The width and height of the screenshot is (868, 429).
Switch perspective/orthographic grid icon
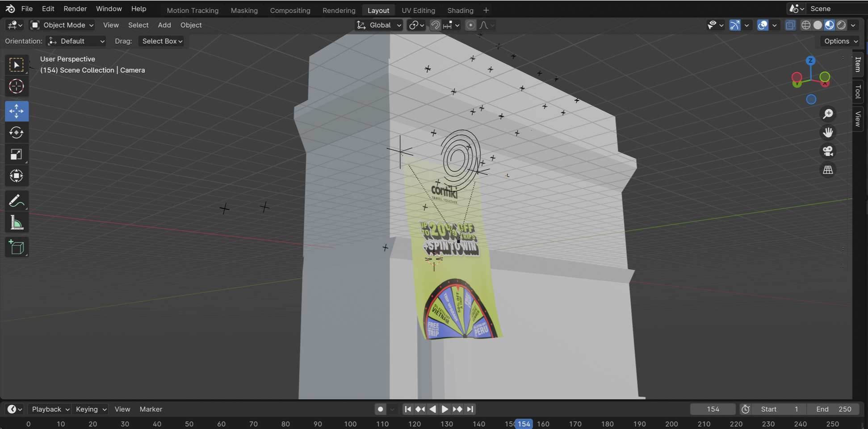[828, 170]
